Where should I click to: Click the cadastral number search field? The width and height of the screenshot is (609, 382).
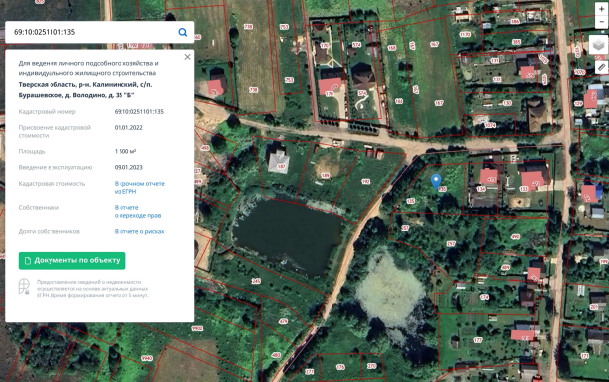(x=93, y=32)
